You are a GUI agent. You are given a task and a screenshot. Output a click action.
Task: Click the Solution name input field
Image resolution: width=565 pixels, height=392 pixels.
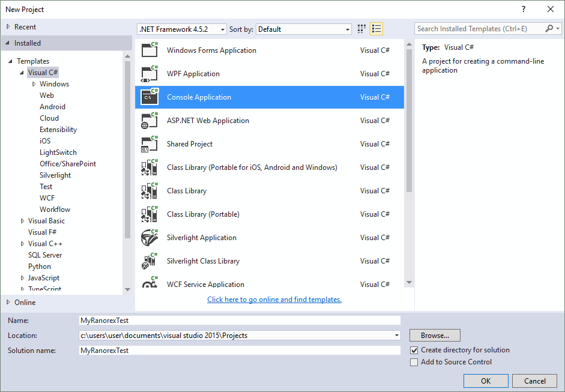[x=240, y=350]
